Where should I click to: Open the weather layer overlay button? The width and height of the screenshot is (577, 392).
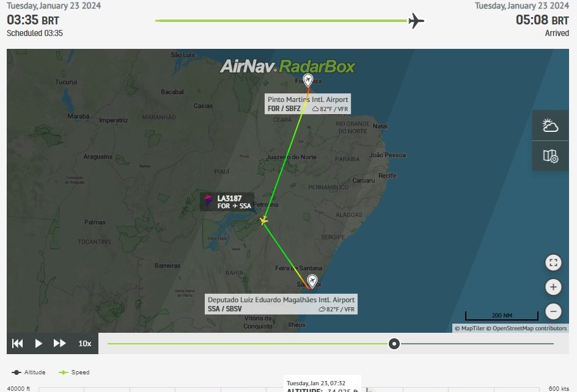(550, 125)
